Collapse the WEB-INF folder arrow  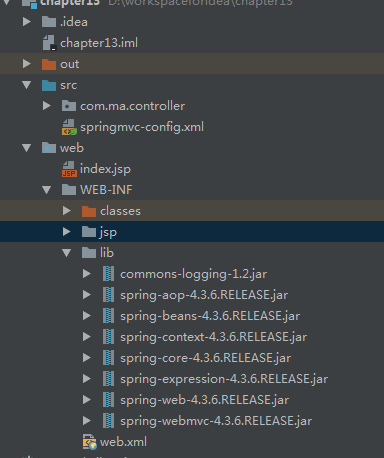(x=47, y=190)
